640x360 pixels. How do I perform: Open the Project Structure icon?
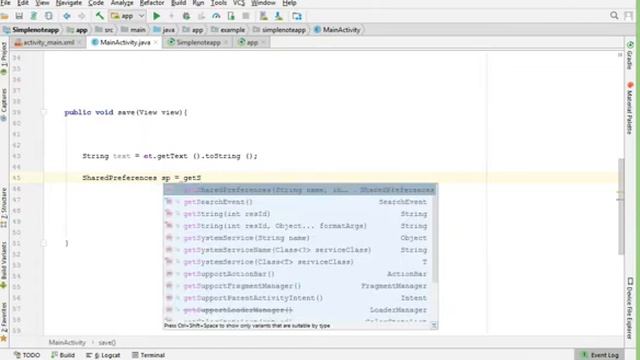297,16
